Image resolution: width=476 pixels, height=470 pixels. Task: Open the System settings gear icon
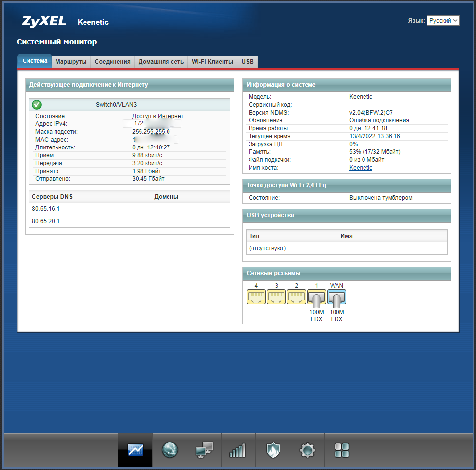point(307,450)
